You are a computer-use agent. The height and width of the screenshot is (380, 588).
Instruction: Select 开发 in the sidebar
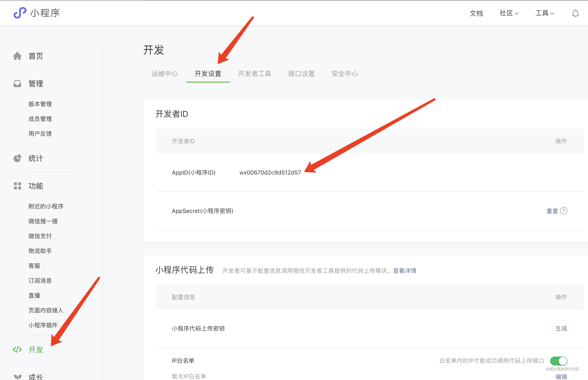click(36, 350)
